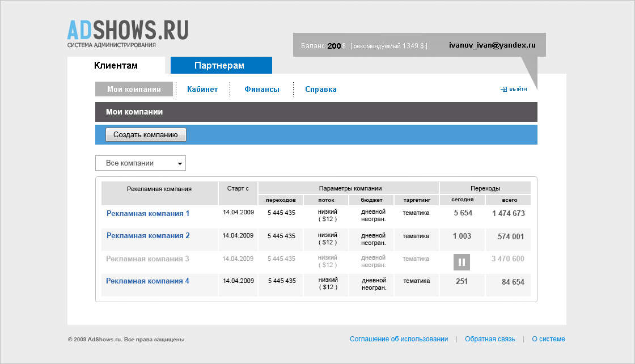This screenshot has width=635, height=364.
Task: Open Рекламная компания 1 link
Action: pos(148,213)
